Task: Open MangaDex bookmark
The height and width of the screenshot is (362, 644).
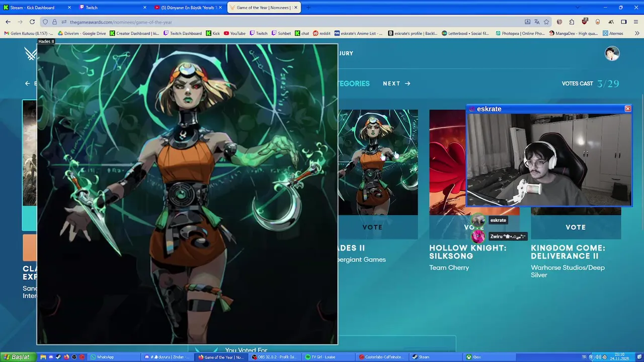Action: pyautogui.click(x=574, y=33)
